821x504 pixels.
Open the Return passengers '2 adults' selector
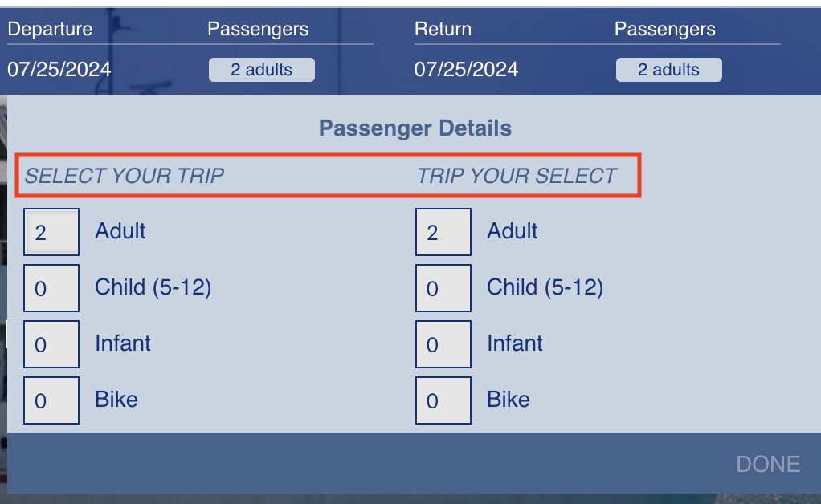tap(668, 70)
